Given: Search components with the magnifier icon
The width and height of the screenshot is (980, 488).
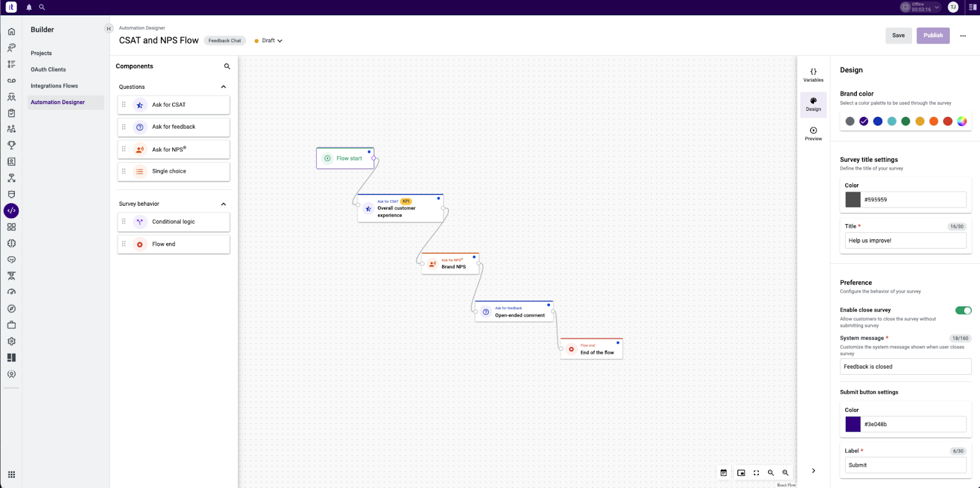Looking at the screenshot, I should tap(227, 66).
